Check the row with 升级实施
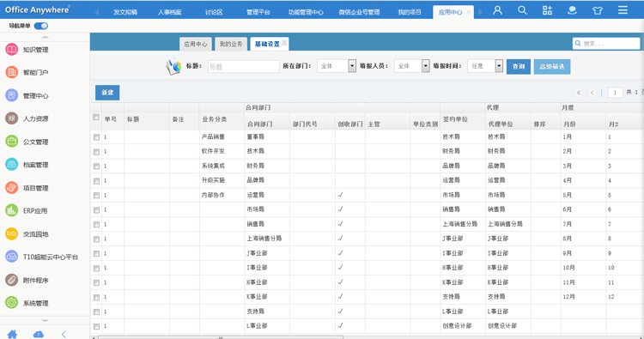Screen dimensions: 644x339 (x=96, y=181)
